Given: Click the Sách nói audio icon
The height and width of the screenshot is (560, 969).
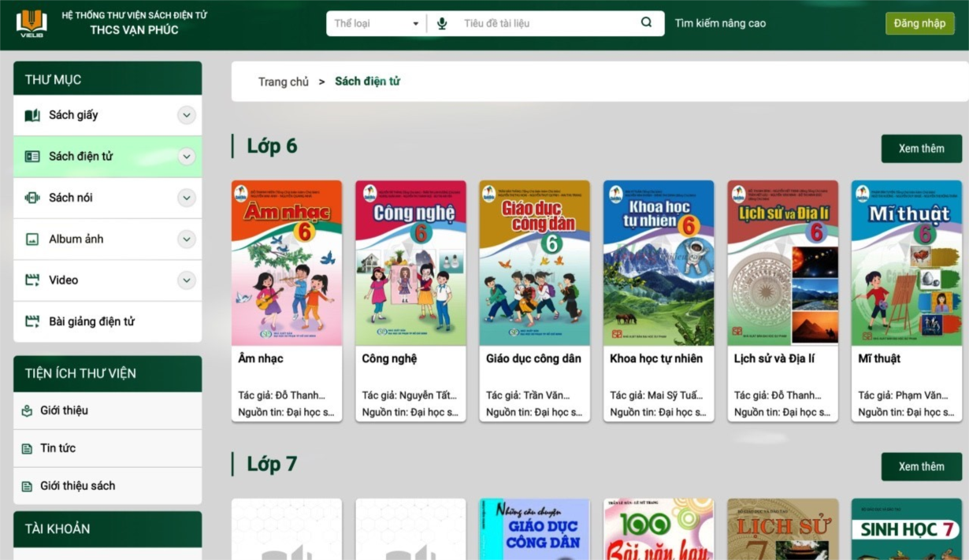Looking at the screenshot, I should pos(32,198).
